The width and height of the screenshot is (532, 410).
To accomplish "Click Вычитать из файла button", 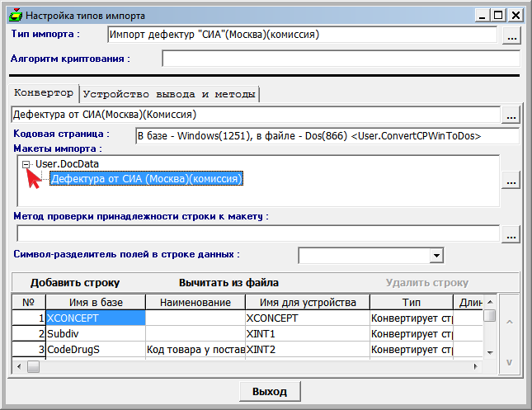I will [228, 282].
